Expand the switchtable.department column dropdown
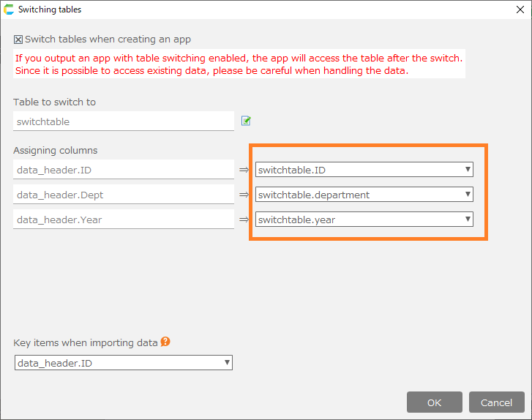Viewport: 532px width, 420px height. click(x=364, y=195)
